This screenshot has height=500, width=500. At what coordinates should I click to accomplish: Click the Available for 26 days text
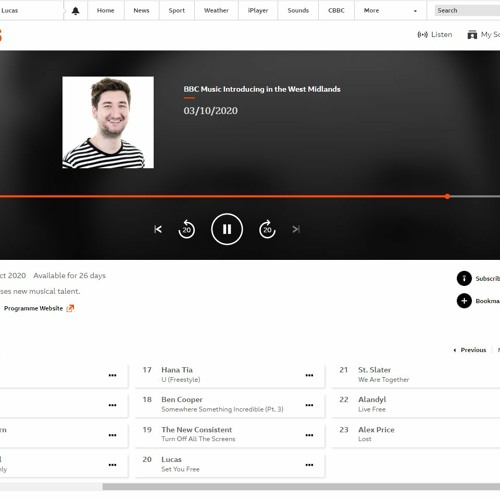point(69,276)
